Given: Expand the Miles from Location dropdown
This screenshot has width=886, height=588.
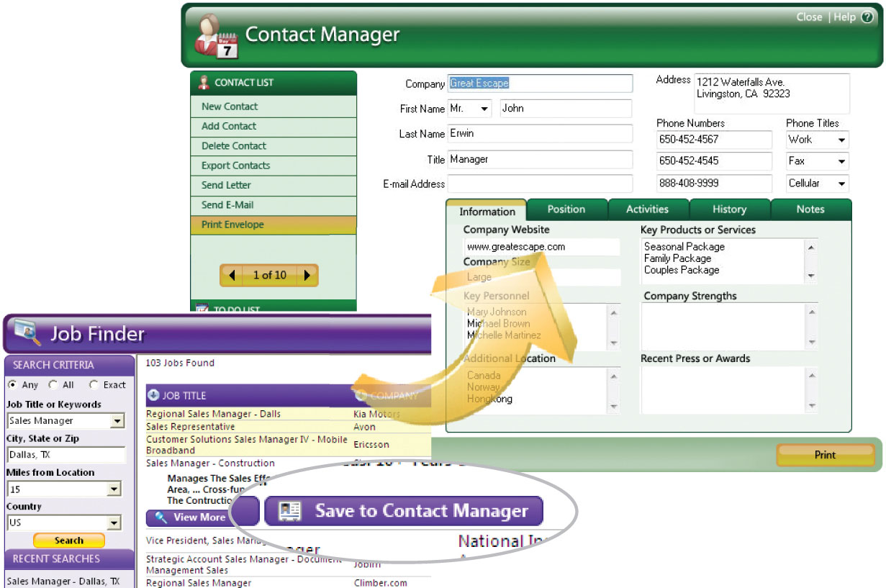Looking at the screenshot, I should click(114, 489).
